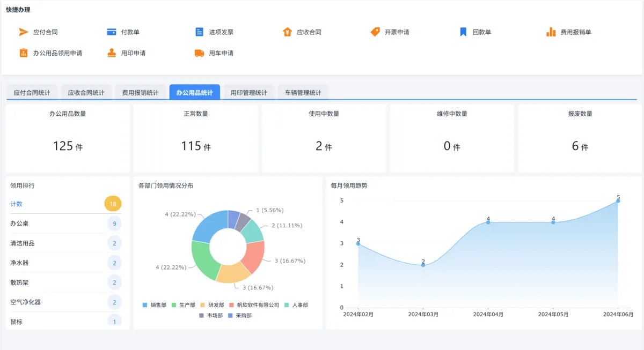
Task: Select the 计数 header row
Action: pyautogui.click(x=66, y=204)
